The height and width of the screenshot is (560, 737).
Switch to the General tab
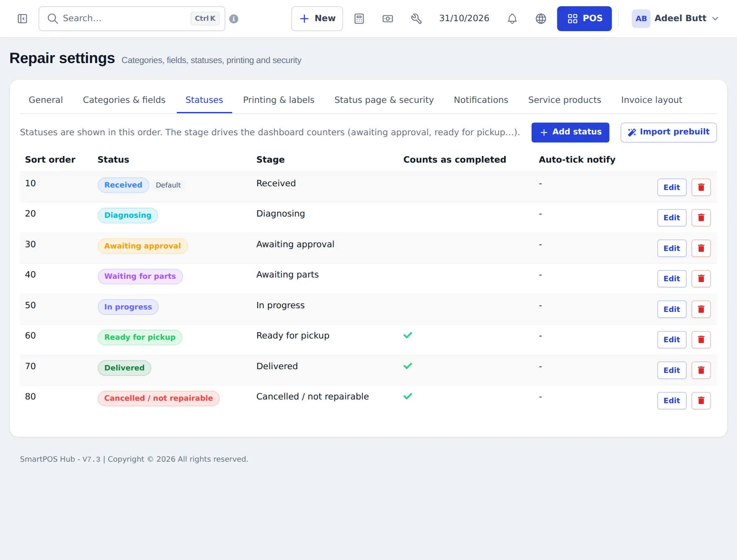click(46, 100)
